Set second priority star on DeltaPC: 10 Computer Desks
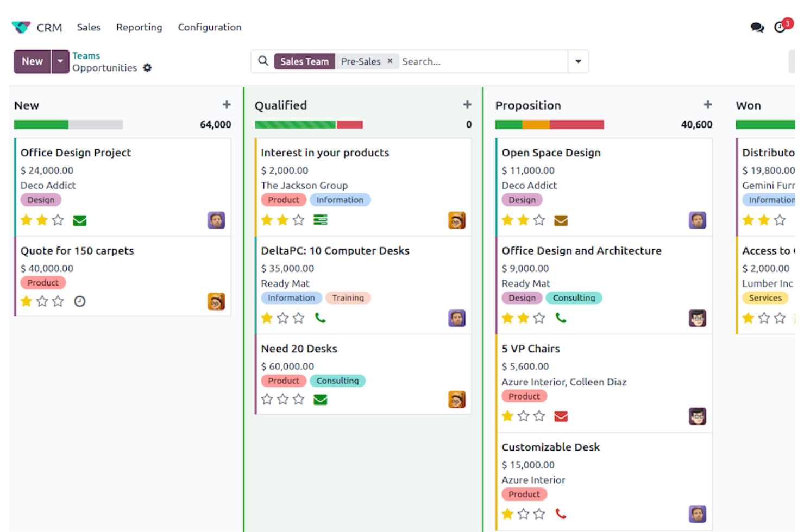This screenshot has height=532, width=804. click(283, 318)
